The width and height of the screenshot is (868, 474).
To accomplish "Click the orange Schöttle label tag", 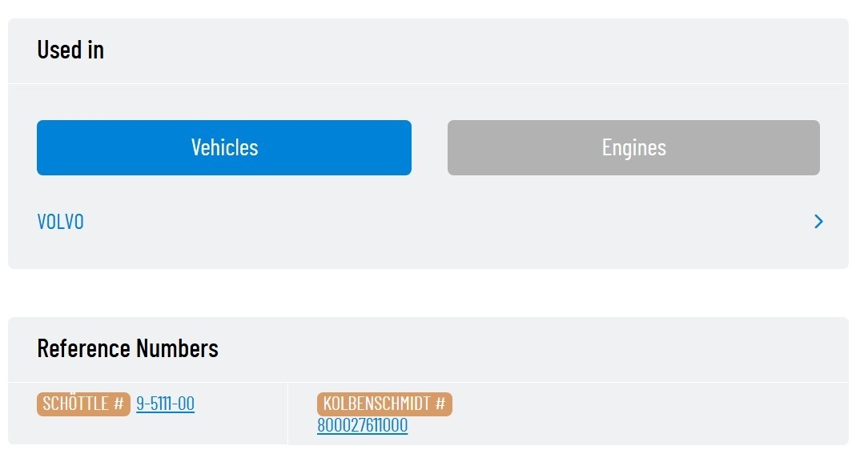I will tap(83, 404).
